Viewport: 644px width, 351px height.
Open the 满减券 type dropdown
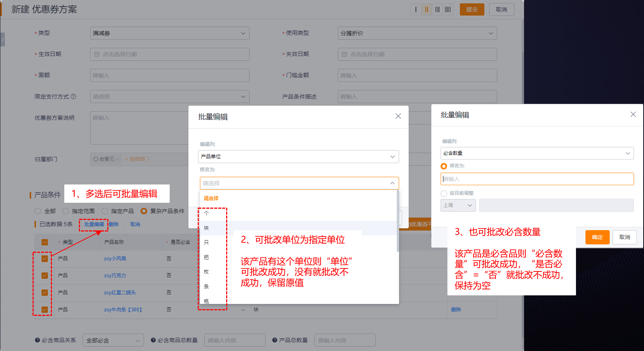[x=169, y=33]
